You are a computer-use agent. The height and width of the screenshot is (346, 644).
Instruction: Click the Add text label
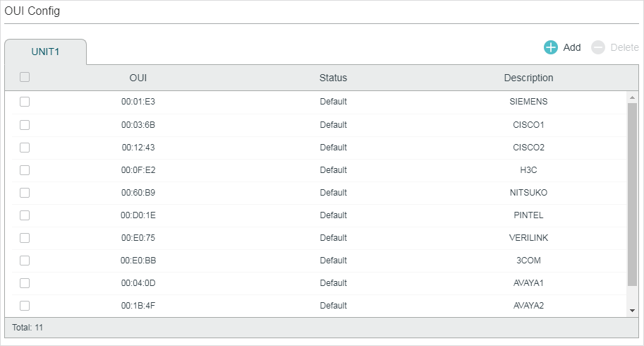pyautogui.click(x=572, y=47)
